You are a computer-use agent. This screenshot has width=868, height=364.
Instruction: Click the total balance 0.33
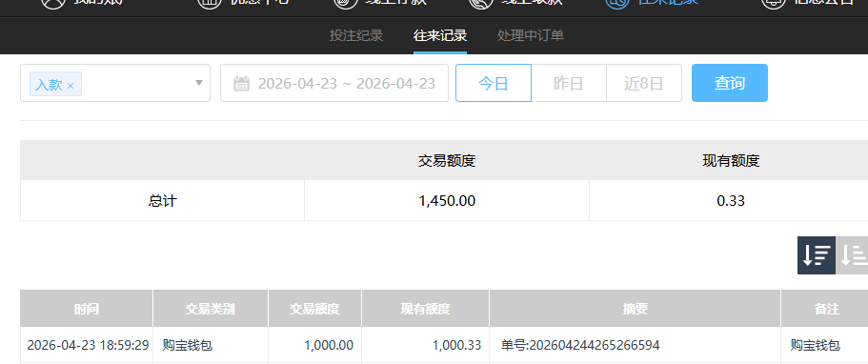pyautogui.click(x=731, y=200)
